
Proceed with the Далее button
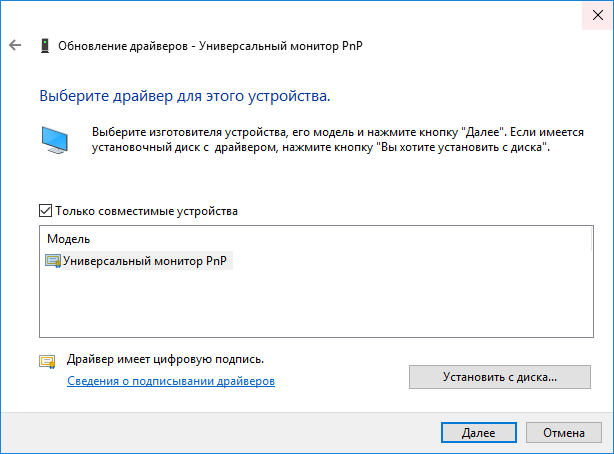[x=478, y=434]
